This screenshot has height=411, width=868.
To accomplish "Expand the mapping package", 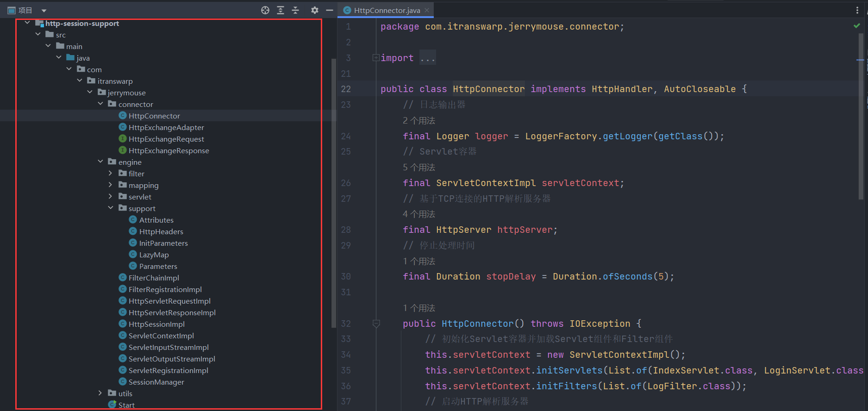I will 111,185.
